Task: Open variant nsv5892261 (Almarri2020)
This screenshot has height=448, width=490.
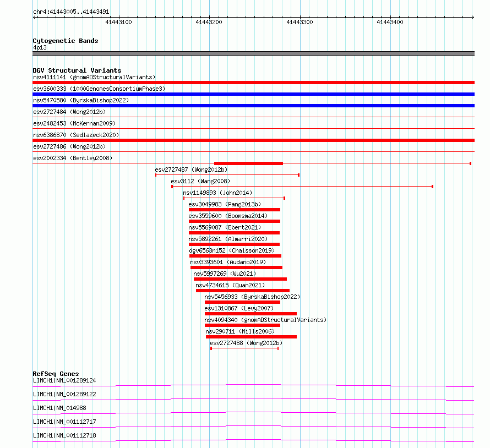Action: coord(228,239)
